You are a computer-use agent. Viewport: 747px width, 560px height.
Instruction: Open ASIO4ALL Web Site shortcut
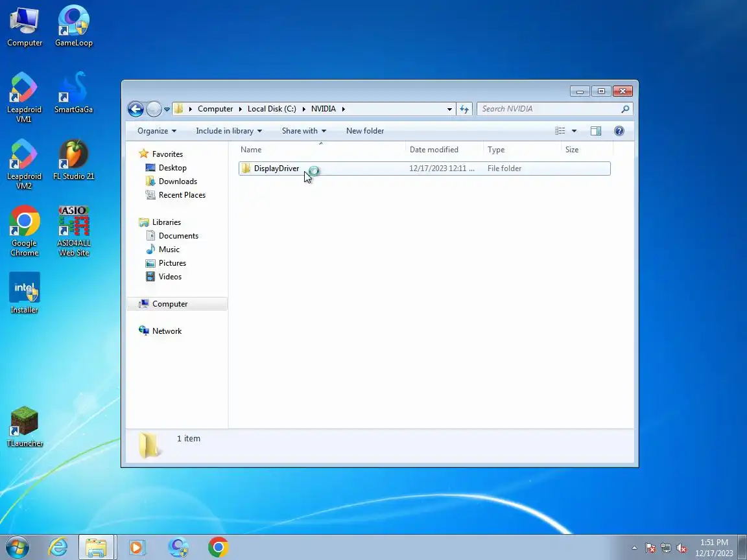pos(73,231)
